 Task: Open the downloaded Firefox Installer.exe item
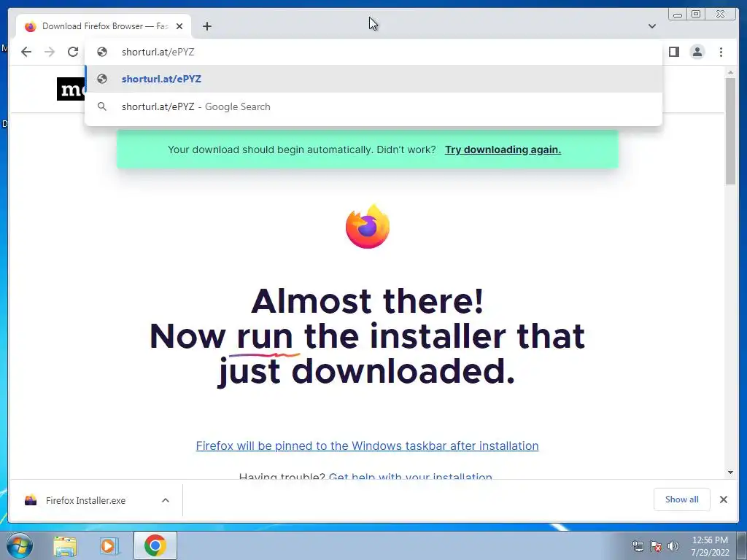click(86, 500)
